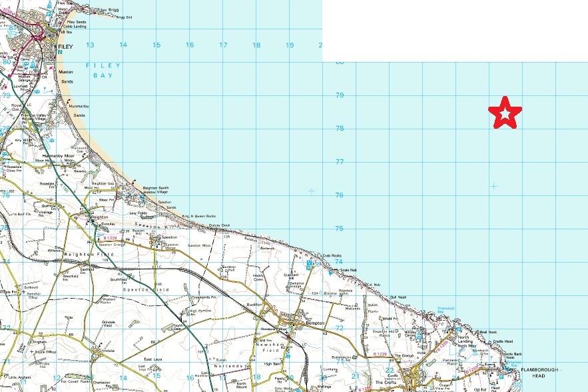Click the Buckton Hall label
588x392 pixels.
tap(229, 269)
